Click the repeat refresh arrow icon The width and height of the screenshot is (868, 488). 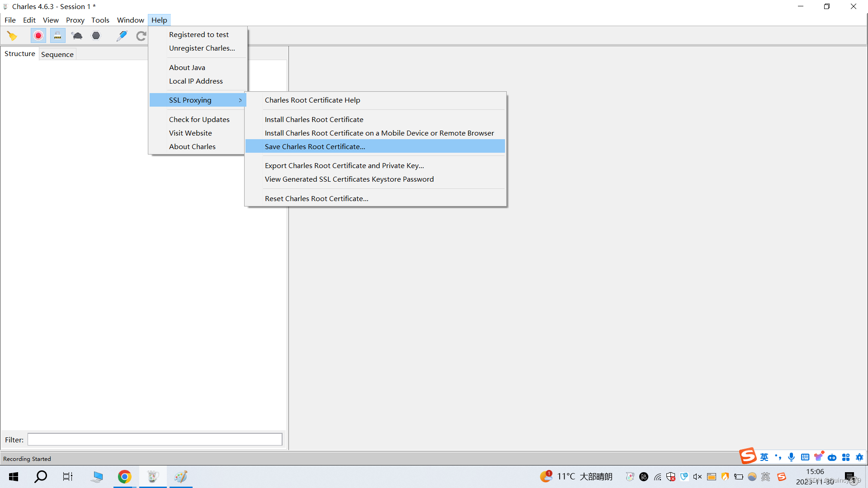point(141,36)
